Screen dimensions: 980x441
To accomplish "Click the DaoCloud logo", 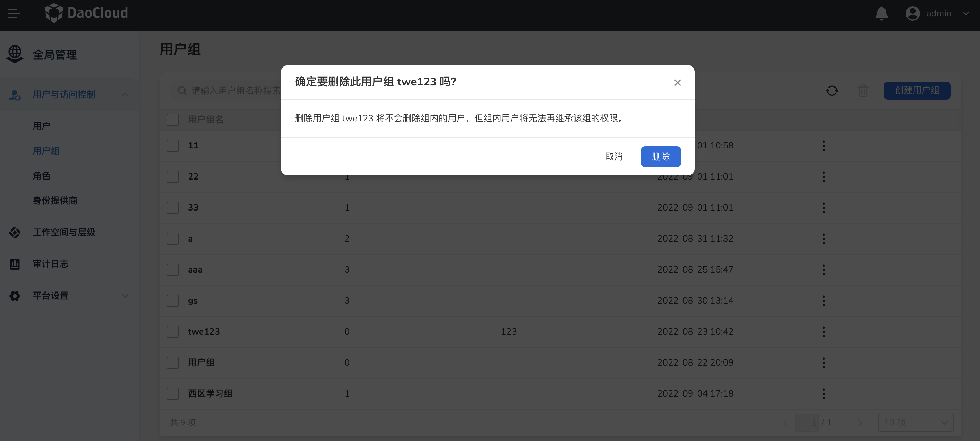I will (86, 13).
